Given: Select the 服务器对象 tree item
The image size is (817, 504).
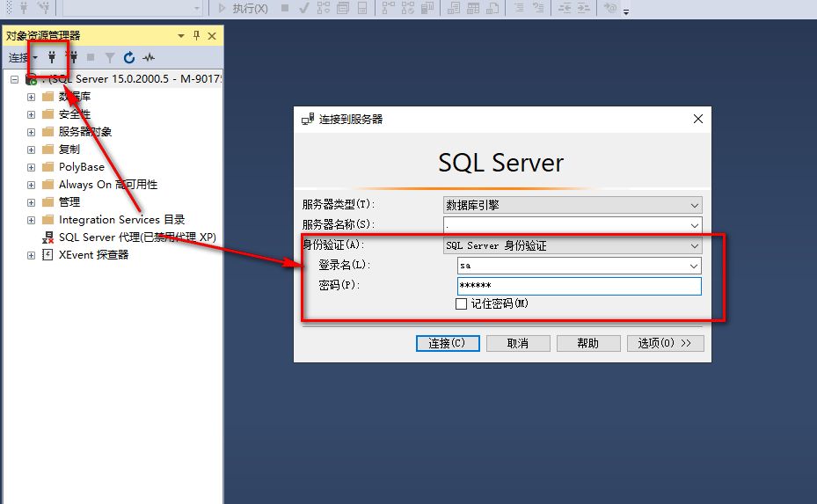Looking at the screenshot, I should [85, 131].
